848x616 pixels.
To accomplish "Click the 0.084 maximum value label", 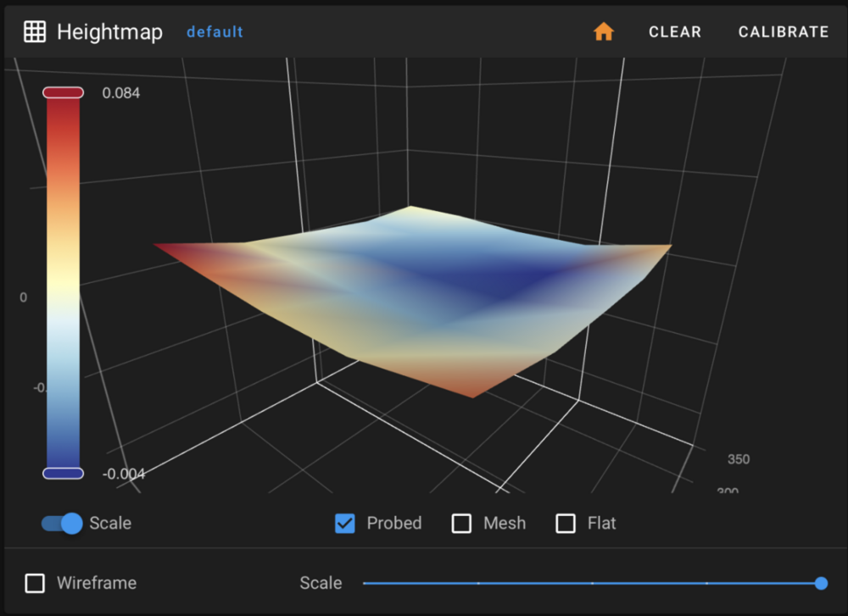I will click(121, 92).
